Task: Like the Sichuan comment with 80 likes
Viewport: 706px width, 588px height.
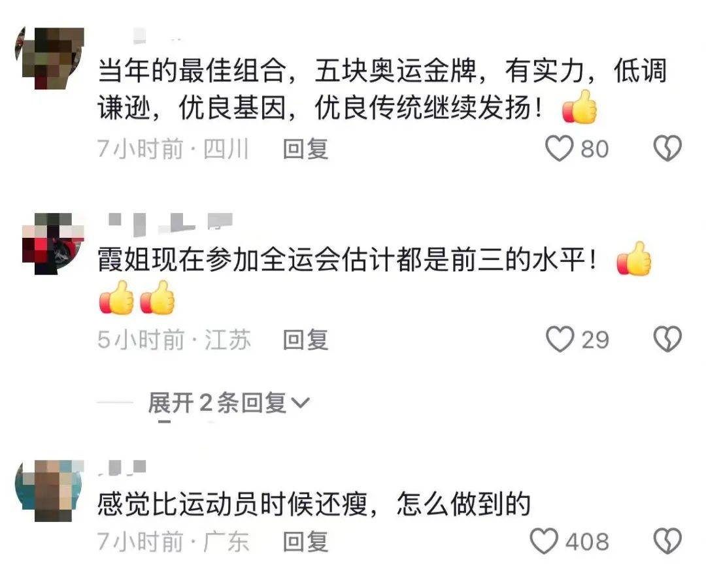Action: 559,148
